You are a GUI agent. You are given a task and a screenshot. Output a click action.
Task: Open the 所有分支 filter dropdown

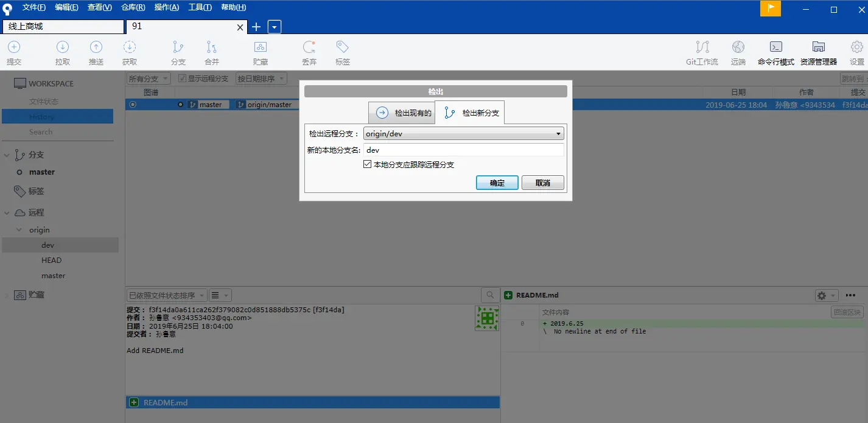pyautogui.click(x=149, y=79)
